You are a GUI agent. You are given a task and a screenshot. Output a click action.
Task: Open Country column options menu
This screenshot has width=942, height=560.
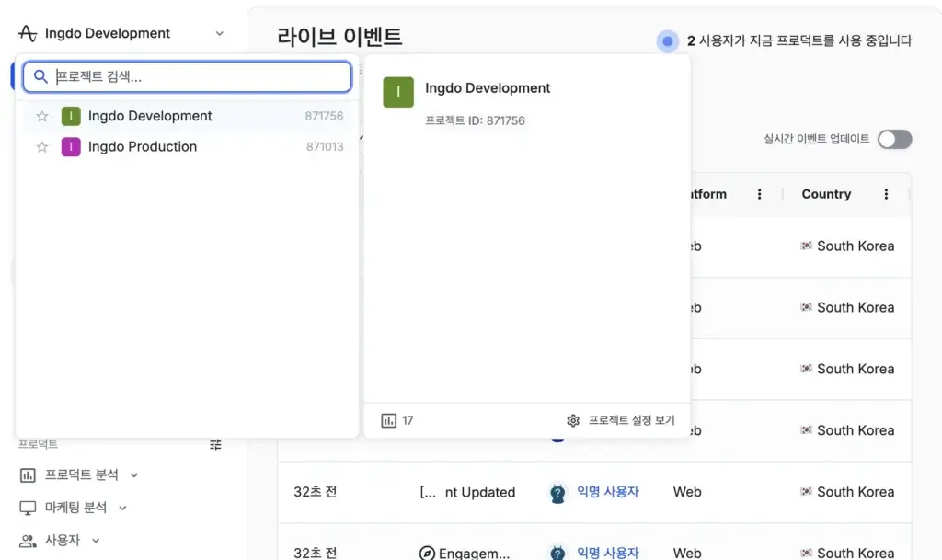pos(886,194)
